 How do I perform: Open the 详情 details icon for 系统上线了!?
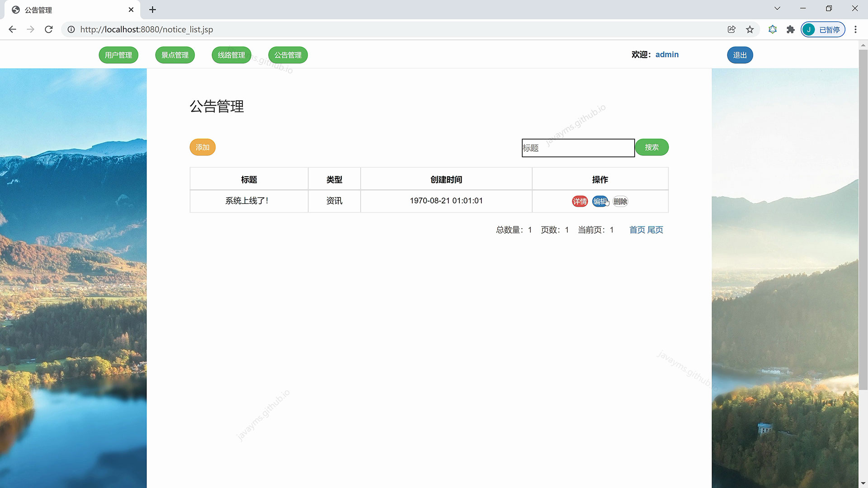(x=580, y=202)
